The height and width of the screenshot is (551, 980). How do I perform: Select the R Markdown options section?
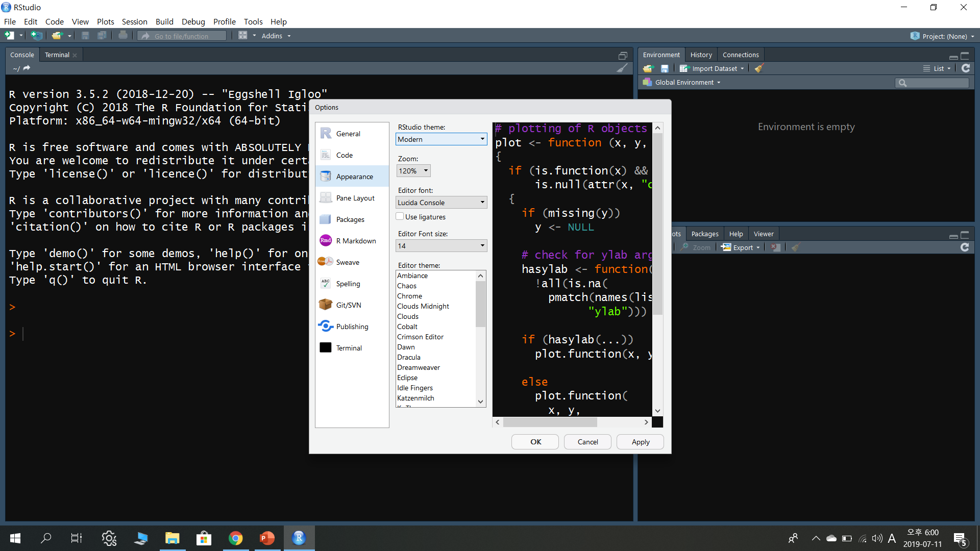(356, 241)
